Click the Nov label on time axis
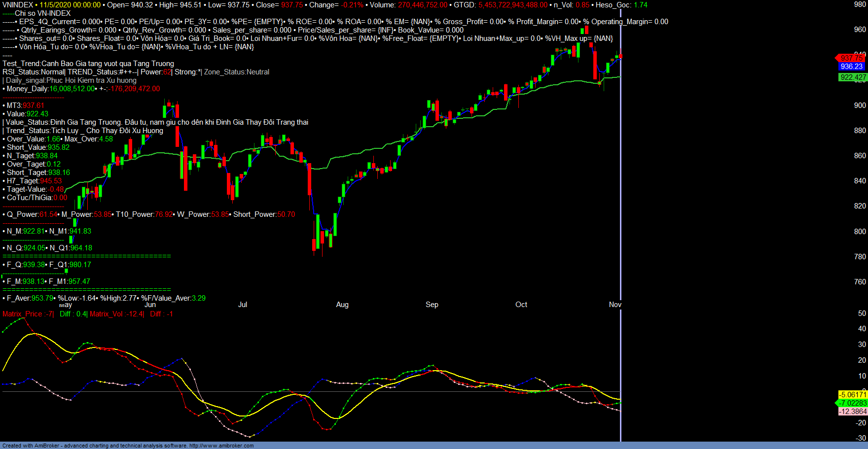 [x=615, y=305]
